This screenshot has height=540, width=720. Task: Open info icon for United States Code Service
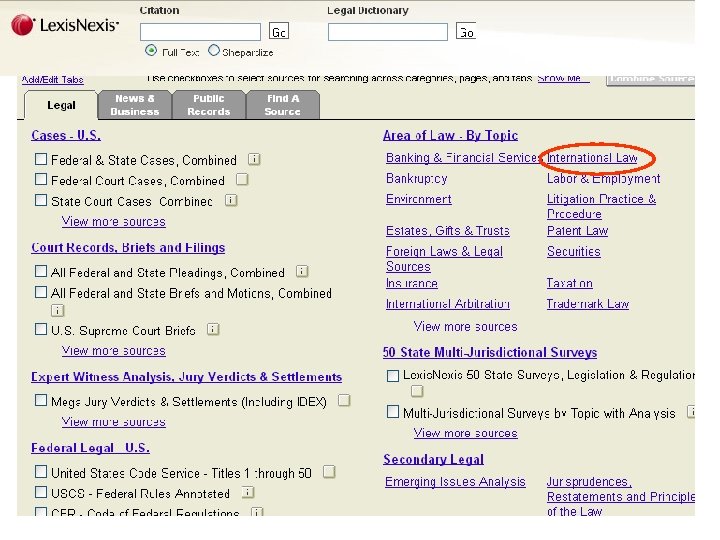329,472
